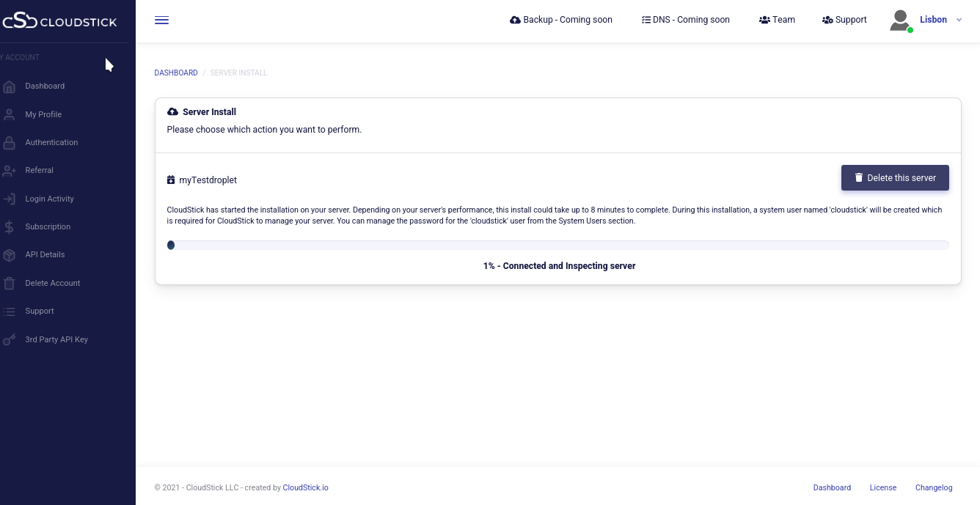The width and height of the screenshot is (980, 505).
Task: Click the API Details box icon
Action: [10, 255]
